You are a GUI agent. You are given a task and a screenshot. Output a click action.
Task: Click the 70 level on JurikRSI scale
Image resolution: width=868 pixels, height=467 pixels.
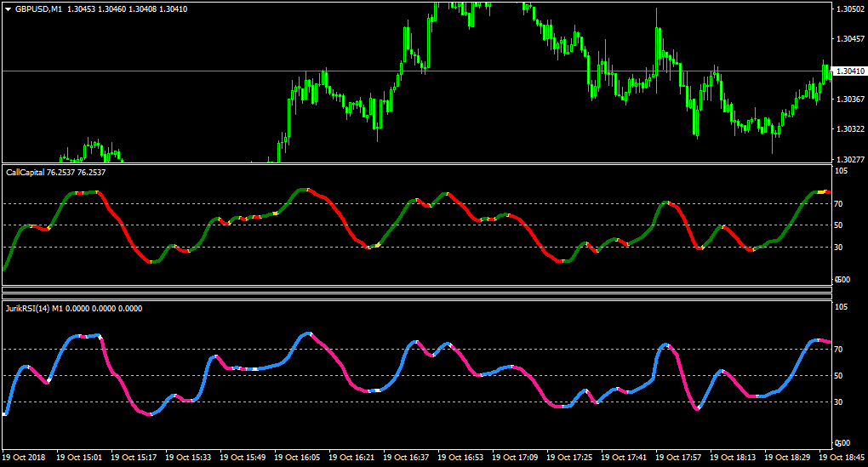pos(839,349)
